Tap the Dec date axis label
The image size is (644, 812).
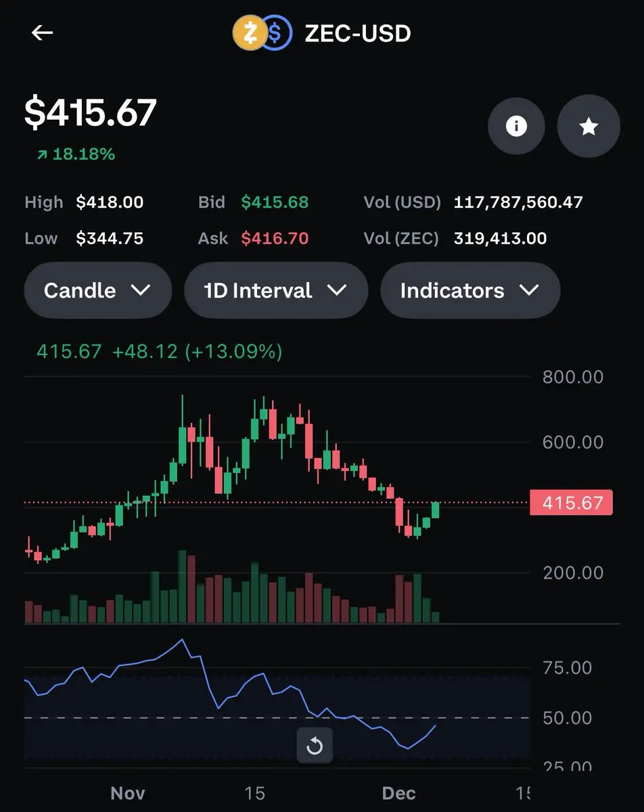pos(398,793)
